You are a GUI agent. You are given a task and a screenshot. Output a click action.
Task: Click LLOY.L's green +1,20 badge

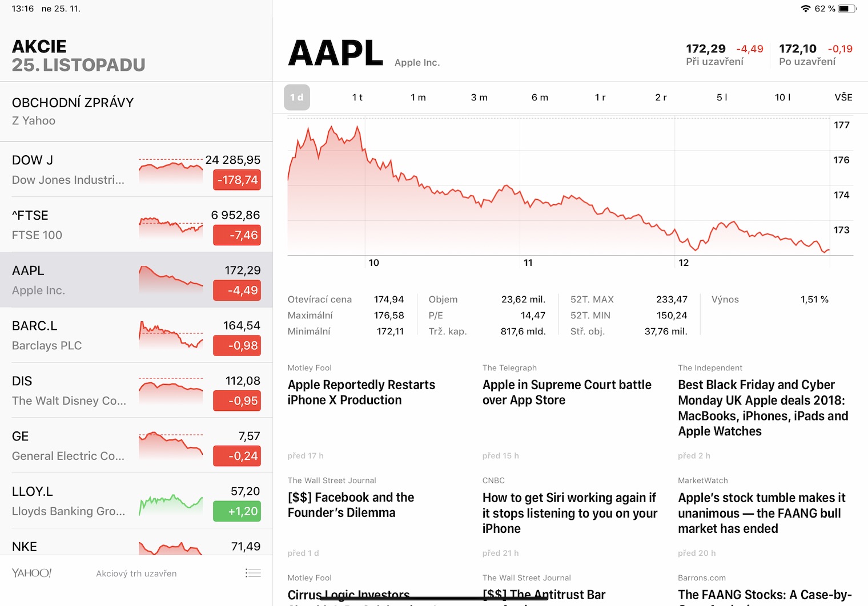coord(236,511)
